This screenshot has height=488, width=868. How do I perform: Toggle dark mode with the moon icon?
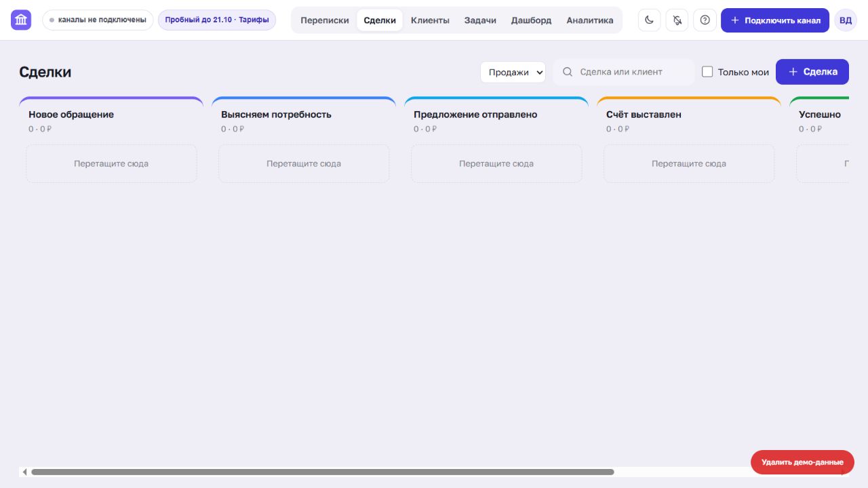(650, 20)
